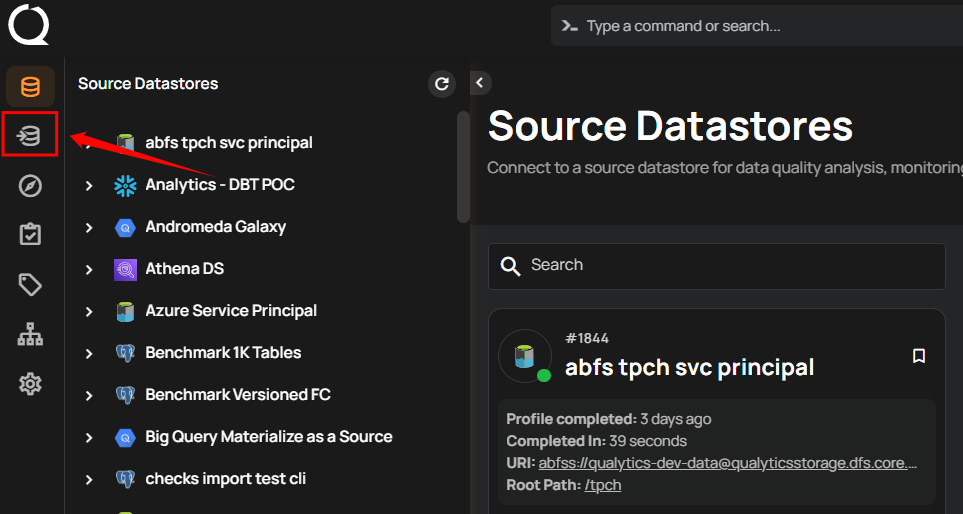The height and width of the screenshot is (514, 963).
Task: Click the Completed In 39 seconds text
Action: point(596,441)
